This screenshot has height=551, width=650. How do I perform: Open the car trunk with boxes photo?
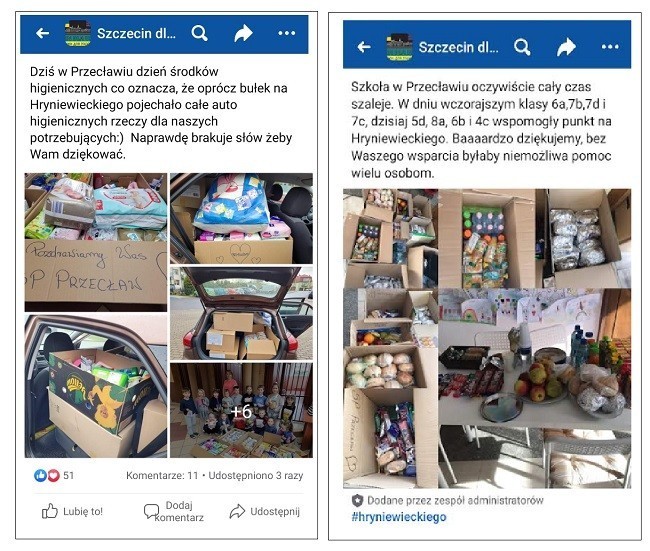[241, 313]
